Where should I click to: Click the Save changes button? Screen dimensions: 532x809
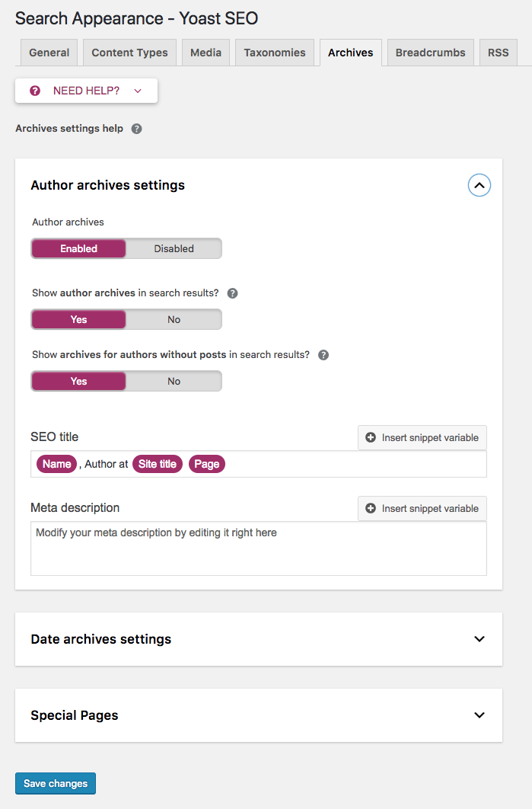pos(56,783)
